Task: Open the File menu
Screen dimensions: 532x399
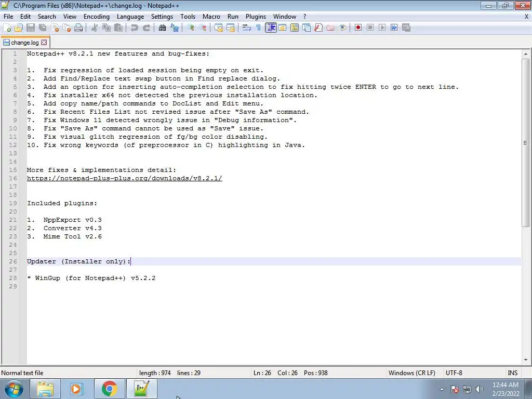Action: pyautogui.click(x=8, y=17)
